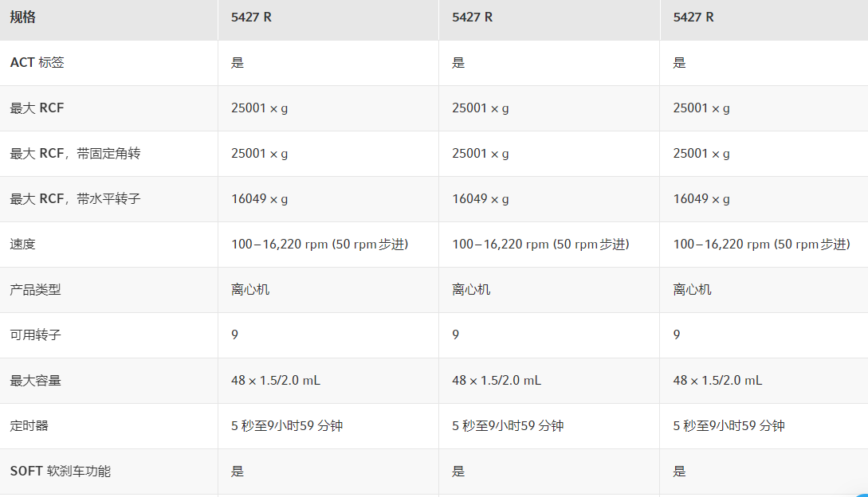This screenshot has width=868, height=497.
Task: Select 16049 × g in the first 5427 R column
Action: 260,199
